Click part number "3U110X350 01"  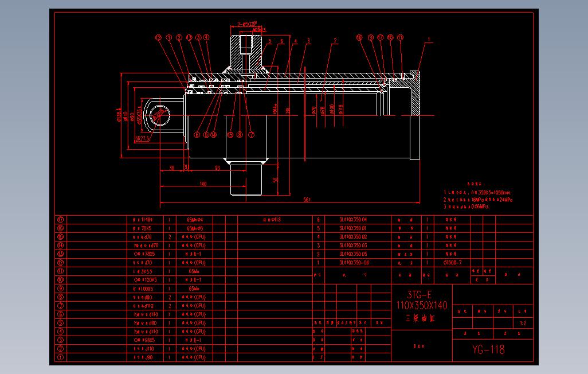click(x=353, y=228)
